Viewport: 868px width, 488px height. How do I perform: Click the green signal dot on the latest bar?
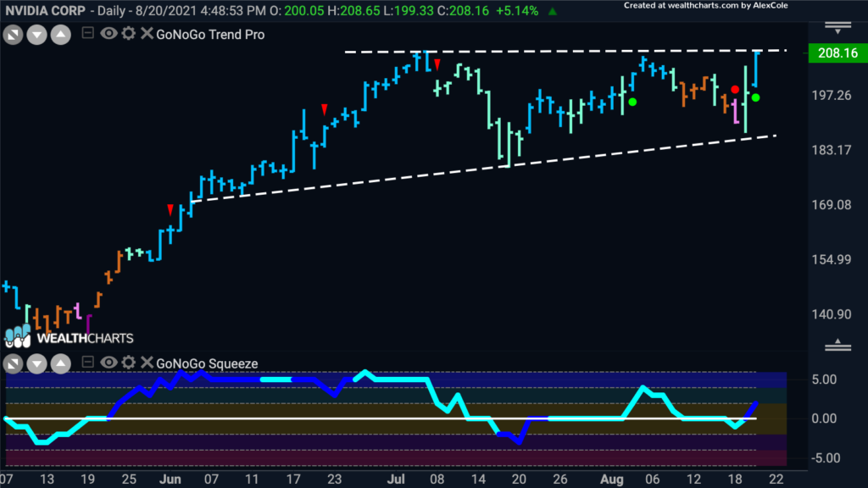pos(755,98)
